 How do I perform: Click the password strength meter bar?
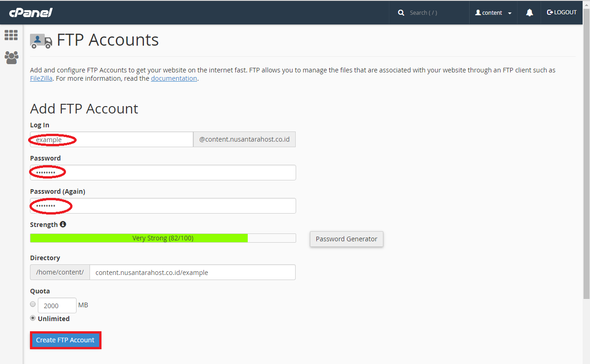(163, 238)
